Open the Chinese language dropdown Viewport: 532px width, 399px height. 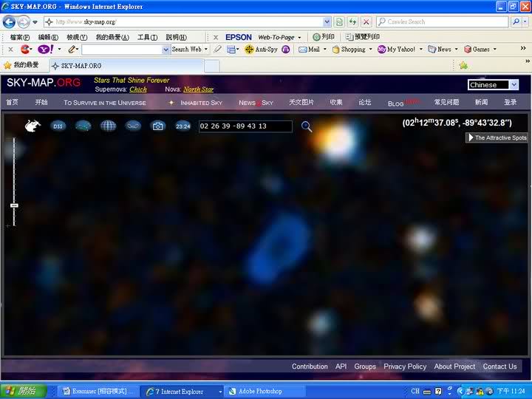[493, 85]
